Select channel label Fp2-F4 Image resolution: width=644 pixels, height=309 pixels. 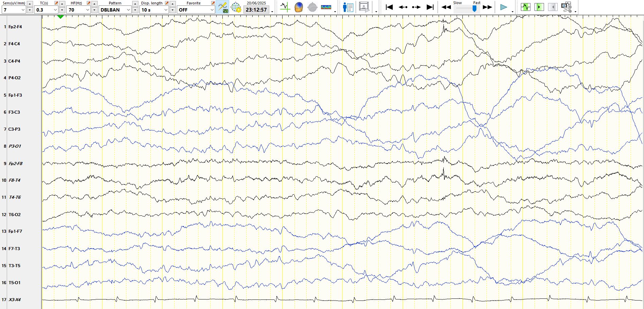coord(15,27)
